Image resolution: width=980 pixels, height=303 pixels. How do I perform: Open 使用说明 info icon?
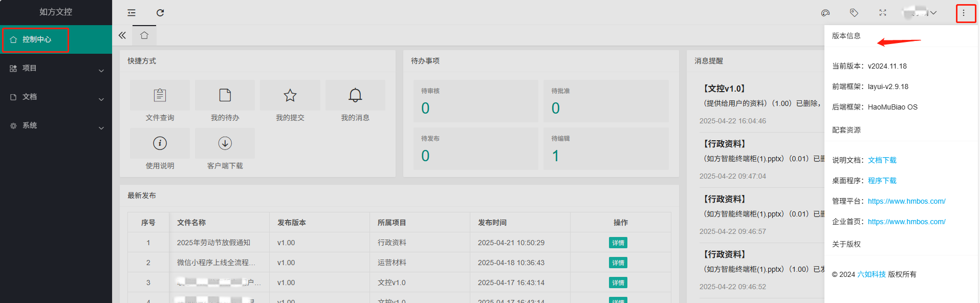click(160, 143)
